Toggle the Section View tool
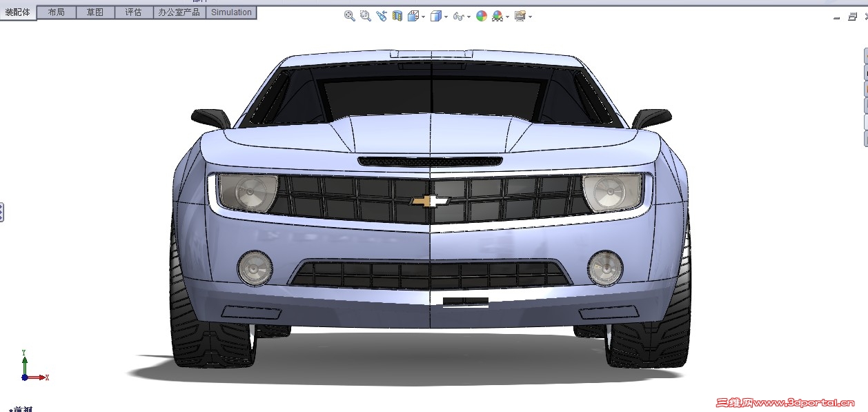The width and height of the screenshot is (868, 412). [397, 16]
